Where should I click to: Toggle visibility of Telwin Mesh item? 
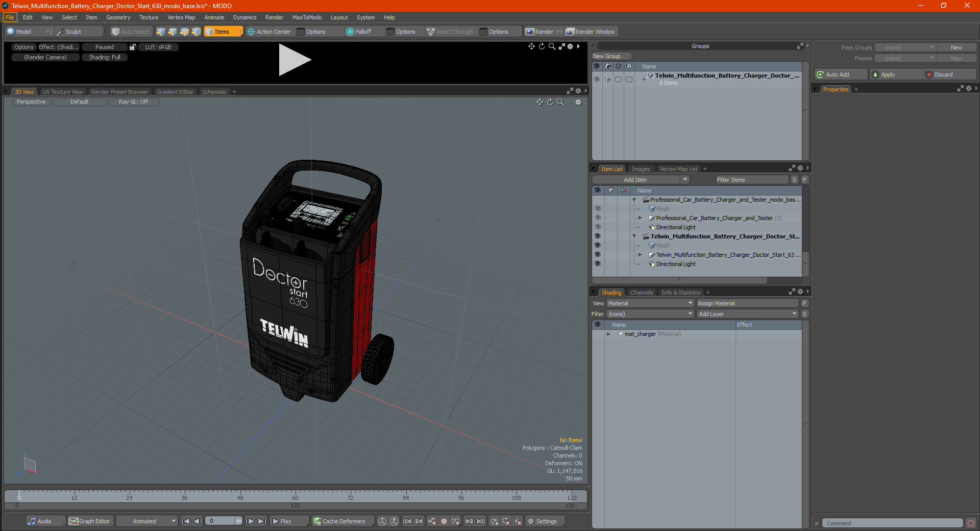[x=597, y=246]
